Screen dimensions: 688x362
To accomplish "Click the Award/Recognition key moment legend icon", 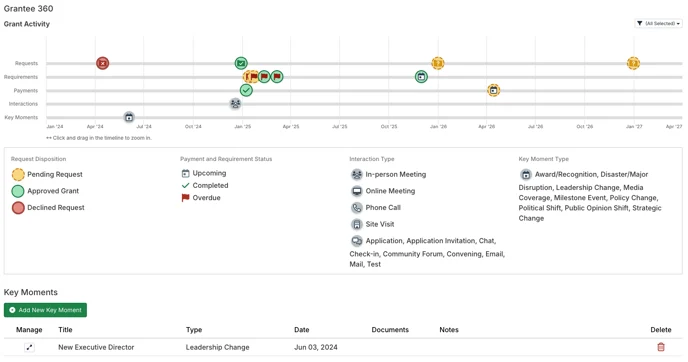I will coord(526,175).
